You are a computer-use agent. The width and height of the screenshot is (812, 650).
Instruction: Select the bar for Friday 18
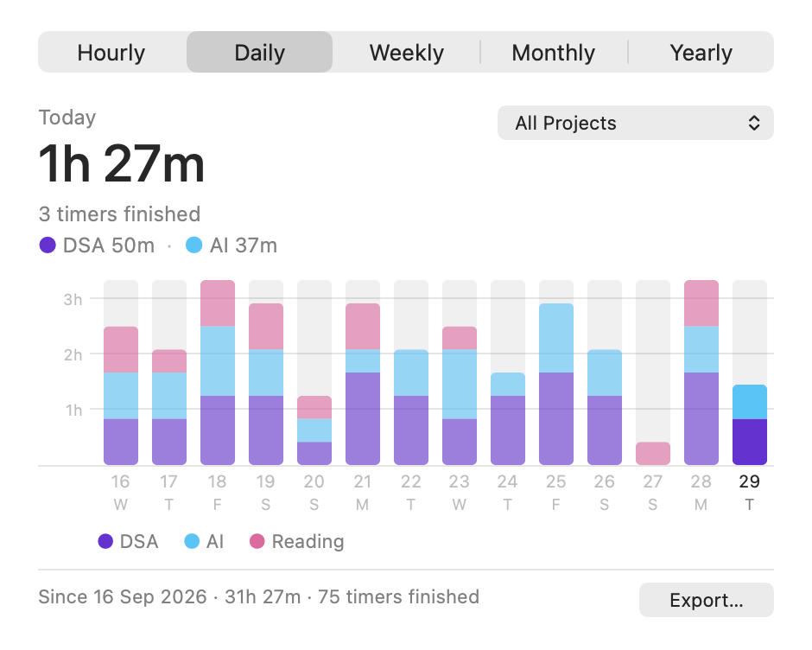[x=218, y=373]
